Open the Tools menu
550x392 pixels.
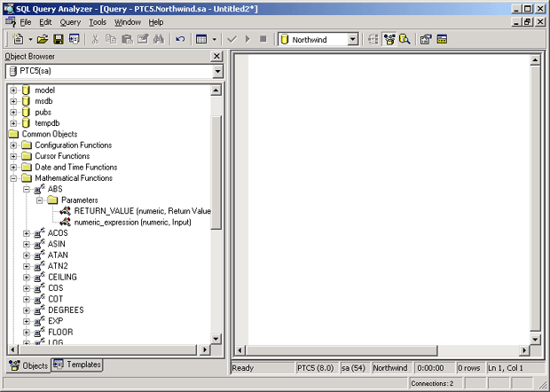[98, 21]
